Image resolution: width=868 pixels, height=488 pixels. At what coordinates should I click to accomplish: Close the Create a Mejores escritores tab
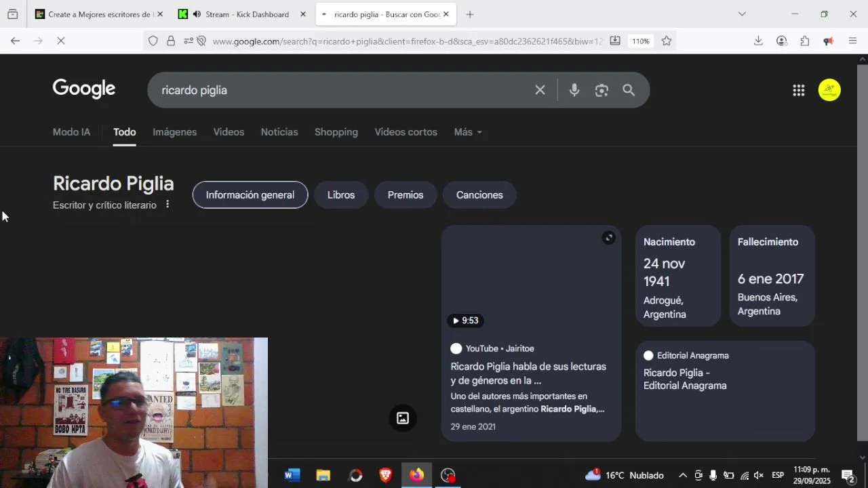159,14
